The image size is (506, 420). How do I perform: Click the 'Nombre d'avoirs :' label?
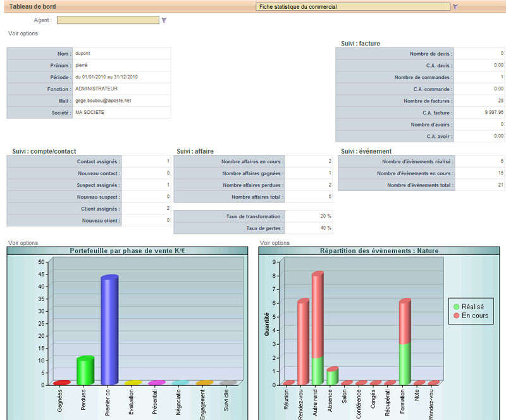432,125
